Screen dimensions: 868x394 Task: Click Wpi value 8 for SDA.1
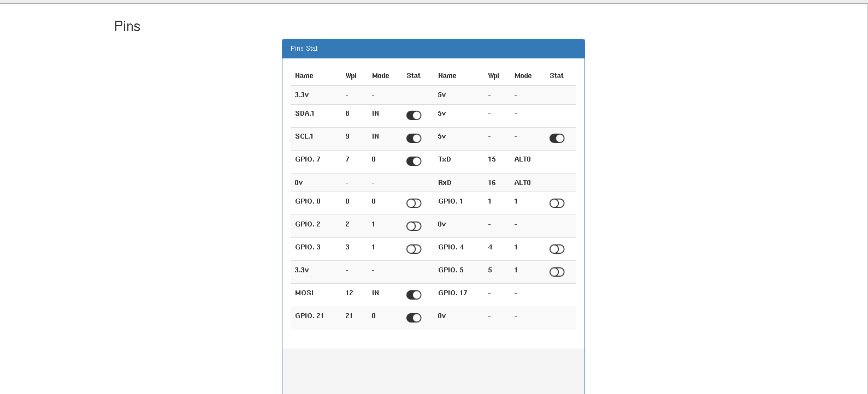347,114
